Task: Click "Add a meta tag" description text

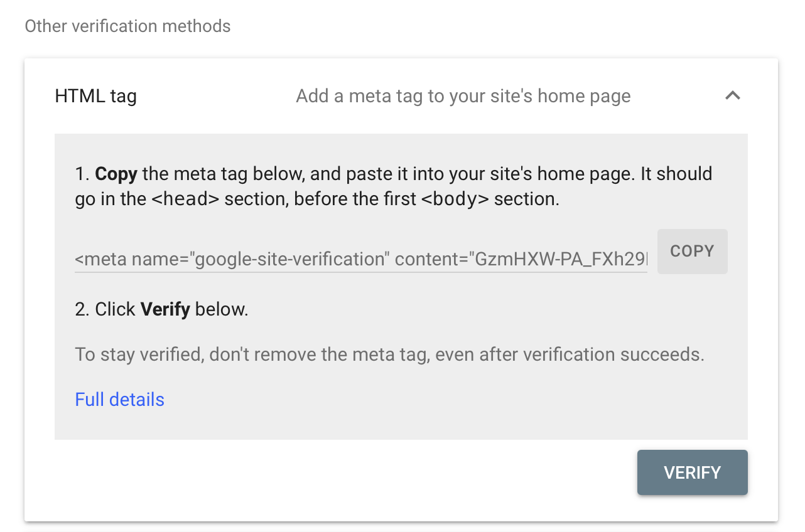Action: [463, 96]
